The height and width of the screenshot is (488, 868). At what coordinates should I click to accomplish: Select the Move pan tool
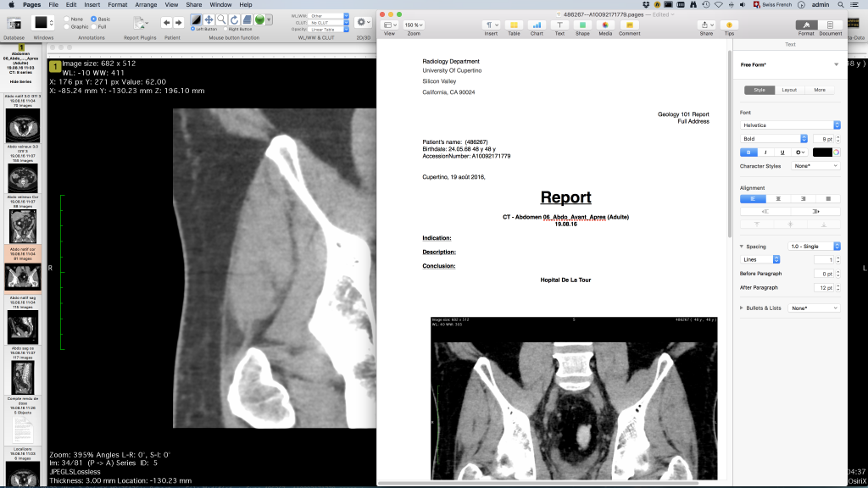click(x=209, y=20)
